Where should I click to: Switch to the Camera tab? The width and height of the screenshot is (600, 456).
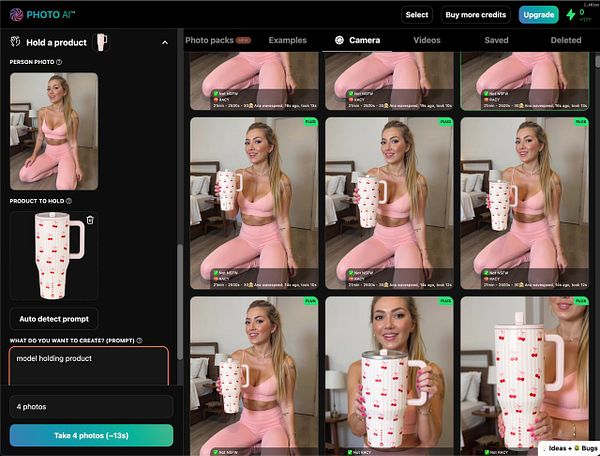click(x=357, y=40)
